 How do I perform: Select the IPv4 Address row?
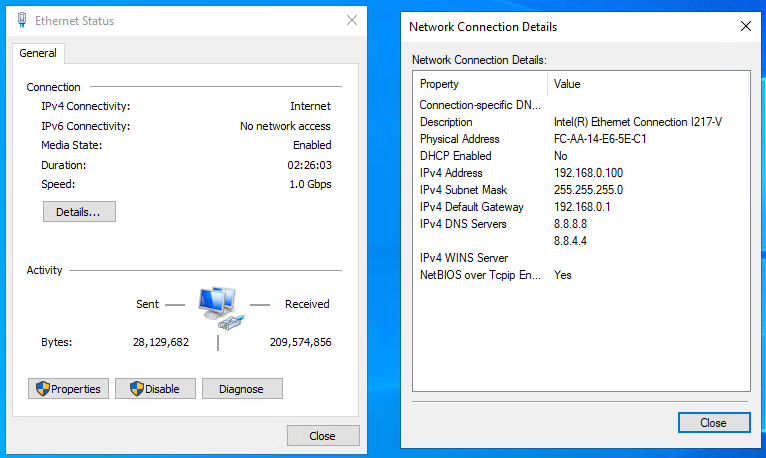coord(581,173)
